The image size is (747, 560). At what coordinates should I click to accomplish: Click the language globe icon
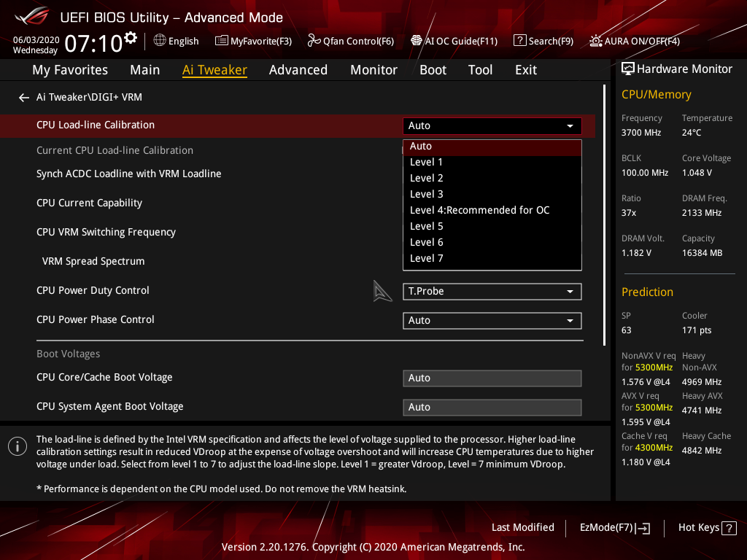(159, 41)
